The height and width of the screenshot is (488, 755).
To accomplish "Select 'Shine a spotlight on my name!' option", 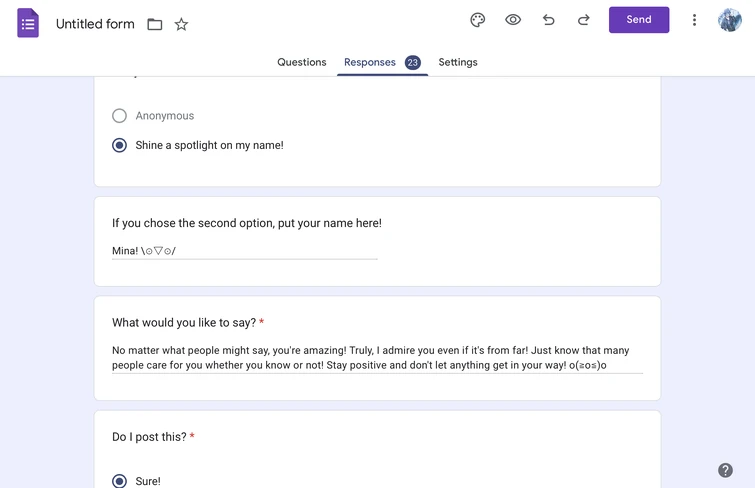I will 120,145.
